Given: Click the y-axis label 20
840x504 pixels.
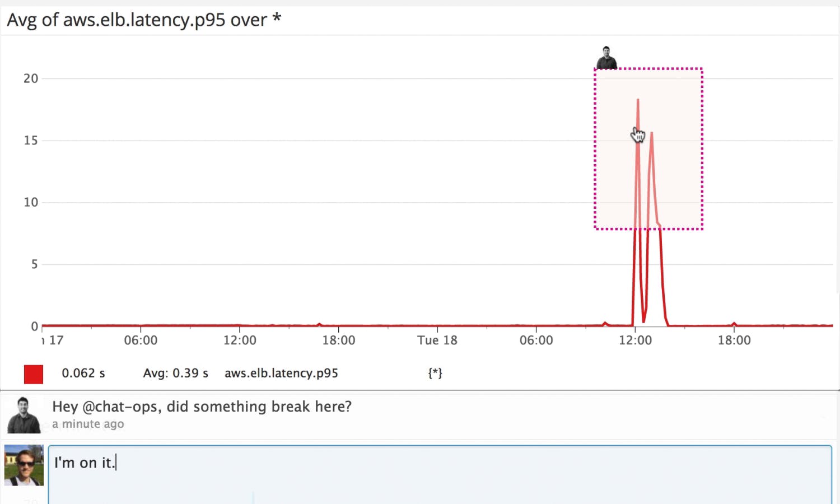Looking at the screenshot, I should point(31,79).
